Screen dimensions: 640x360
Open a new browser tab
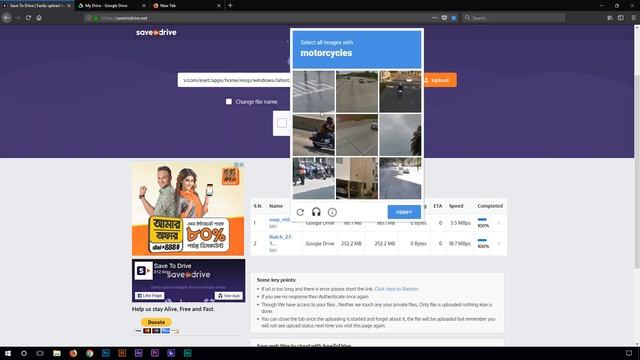click(230, 6)
